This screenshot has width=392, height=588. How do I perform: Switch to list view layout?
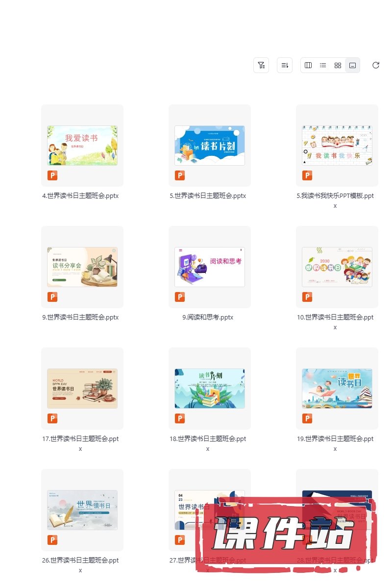(323, 65)
